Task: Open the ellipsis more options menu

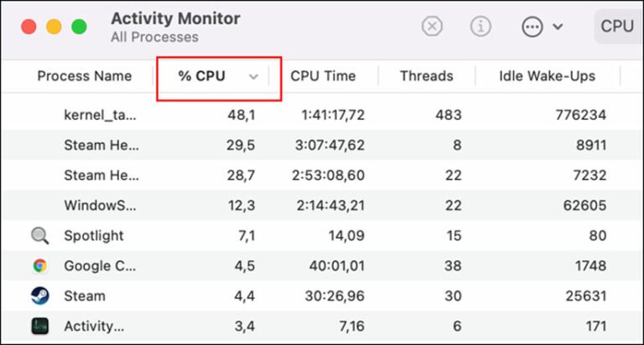Action: point(532,27)
